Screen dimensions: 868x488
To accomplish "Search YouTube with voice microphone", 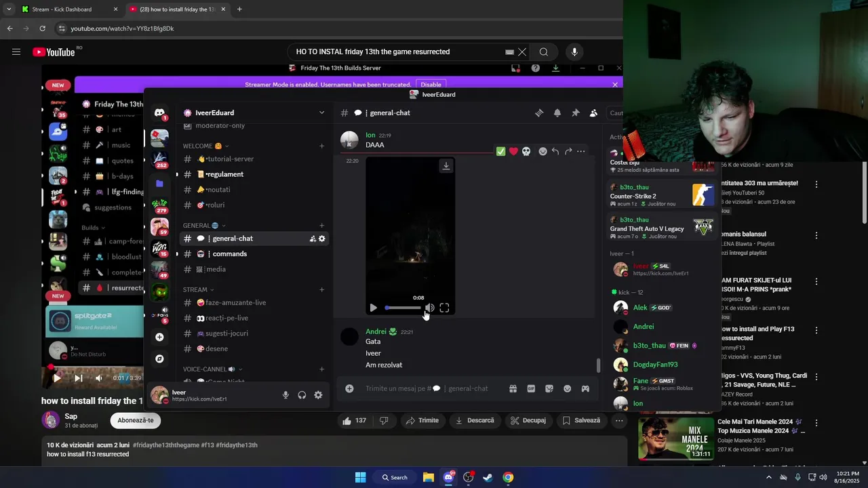I will tap(574, 52).
